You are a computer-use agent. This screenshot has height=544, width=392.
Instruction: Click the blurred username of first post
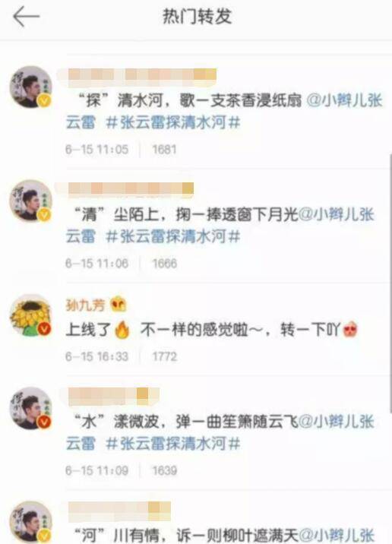point(142,77)
